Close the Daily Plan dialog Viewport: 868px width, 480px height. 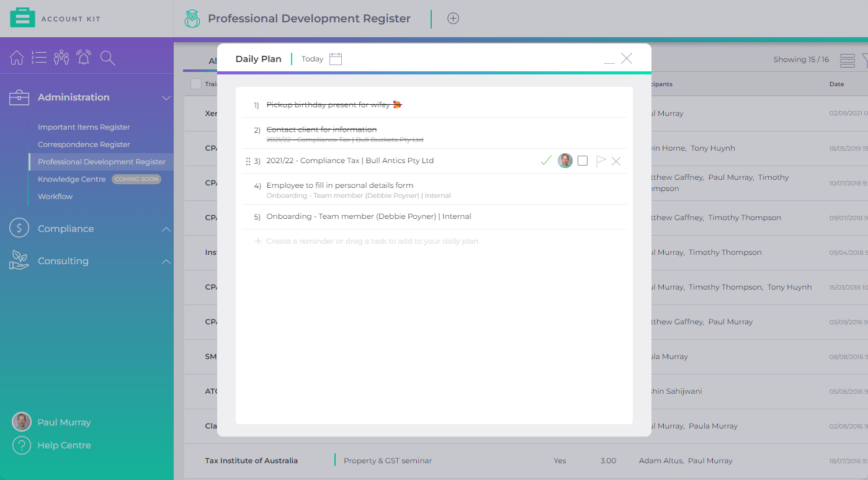click(627, 58)
